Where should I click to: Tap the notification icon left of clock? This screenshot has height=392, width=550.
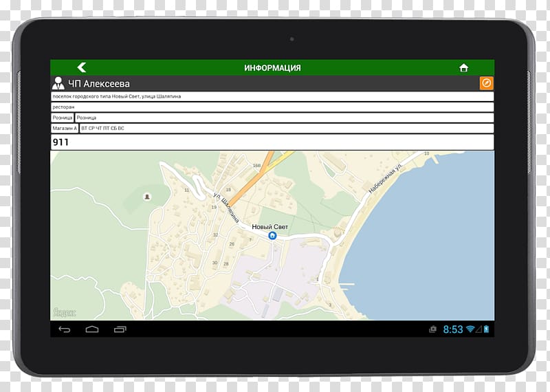coord(433,329)
